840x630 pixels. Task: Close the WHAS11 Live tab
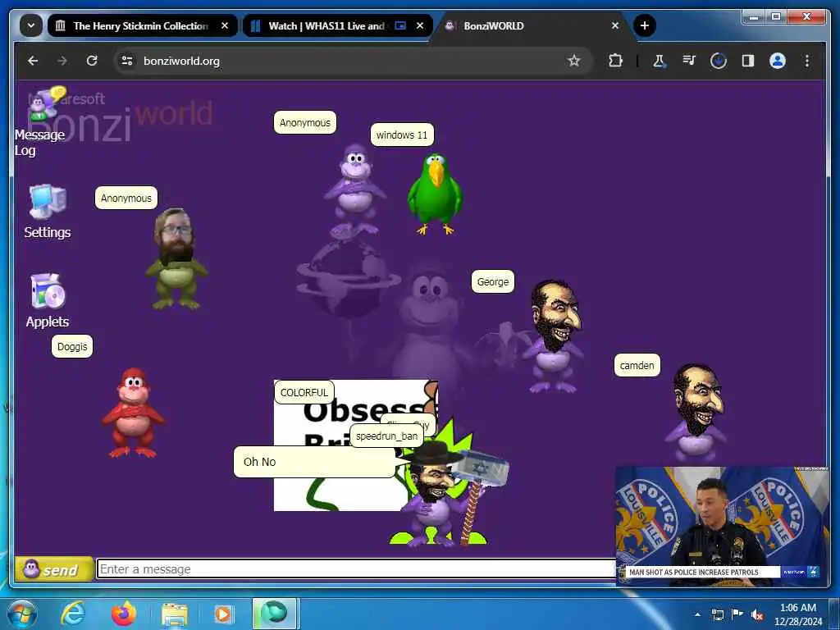pos(420,25)
